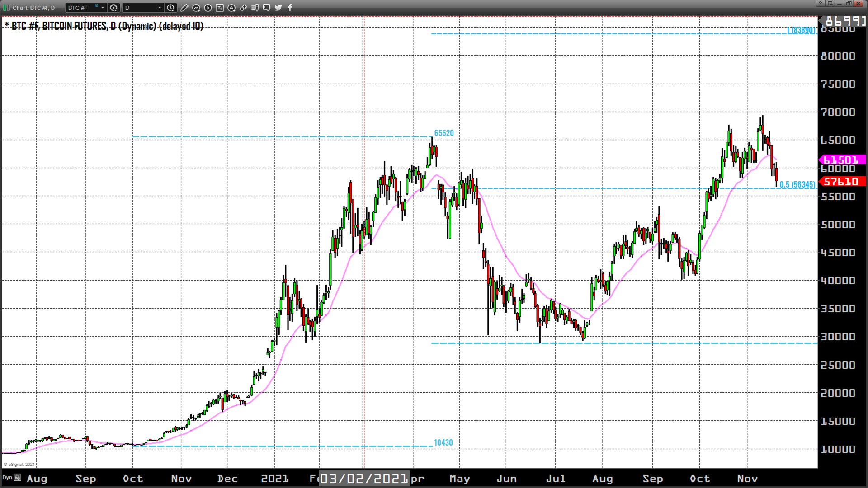Open the speech bubble comment icon
Viewport: 868px width, 488px height.
(267, 8)
